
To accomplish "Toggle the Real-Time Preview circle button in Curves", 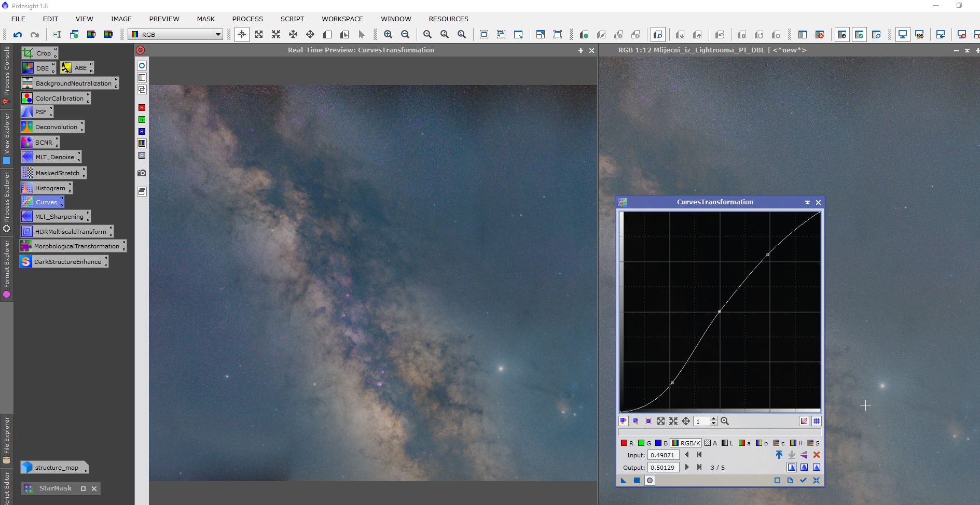I will (650, 481).
